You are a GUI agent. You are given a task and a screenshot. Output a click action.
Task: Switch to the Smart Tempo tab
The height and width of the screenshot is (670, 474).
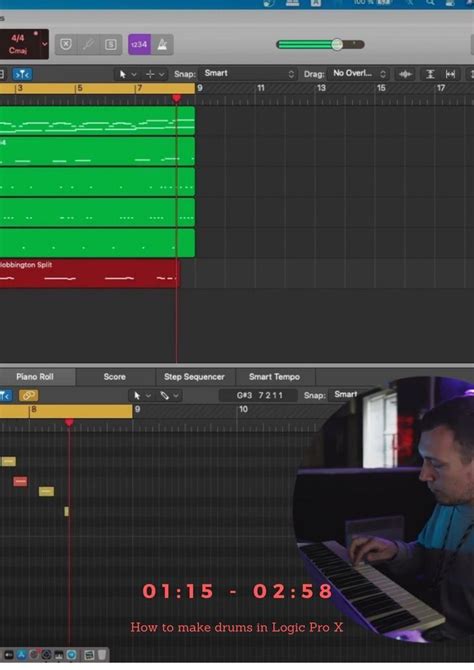tap(274, 377)
